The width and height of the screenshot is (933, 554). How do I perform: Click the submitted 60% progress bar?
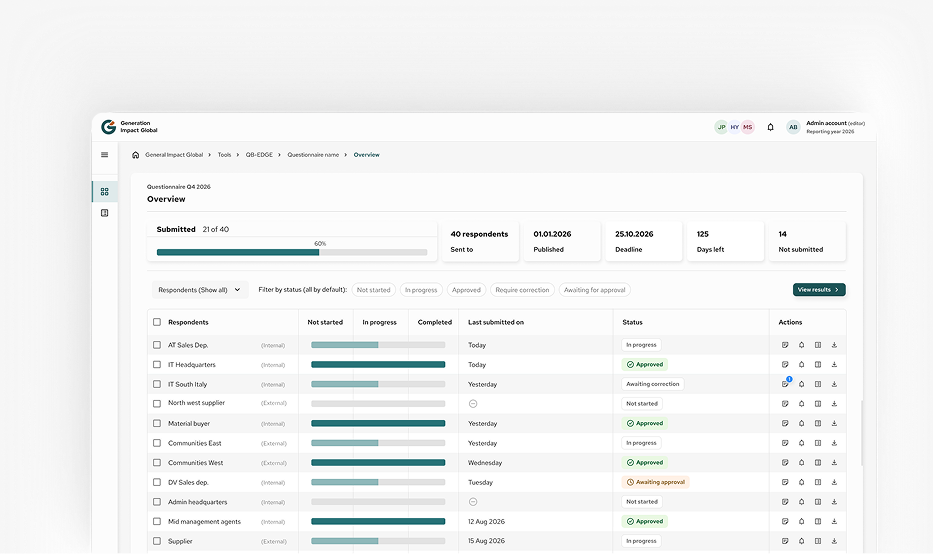point(292,252)
